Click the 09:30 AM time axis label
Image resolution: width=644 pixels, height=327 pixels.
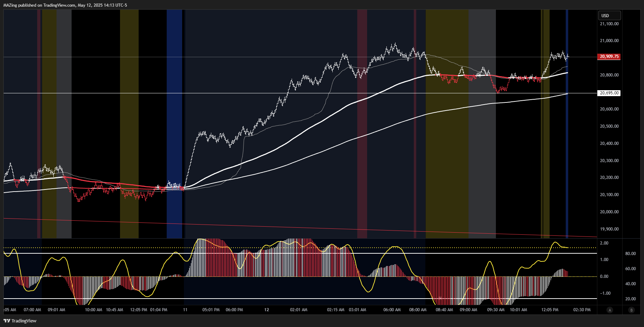(x=496, y=310)
